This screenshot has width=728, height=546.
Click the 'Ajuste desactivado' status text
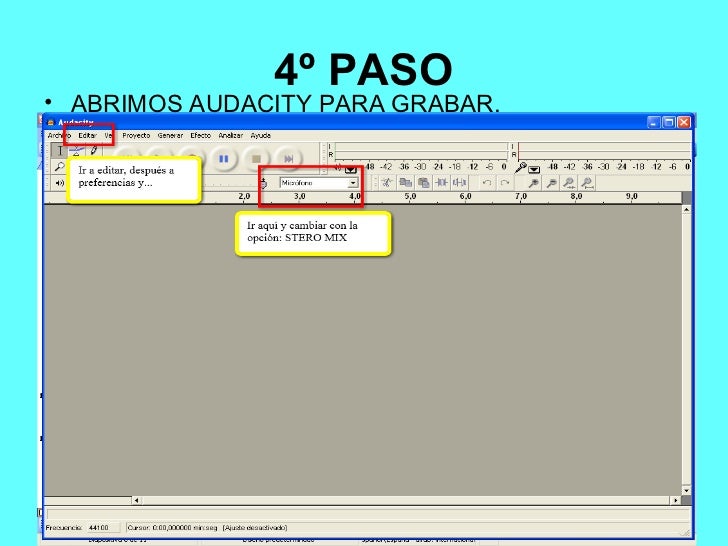click(255, 528)
